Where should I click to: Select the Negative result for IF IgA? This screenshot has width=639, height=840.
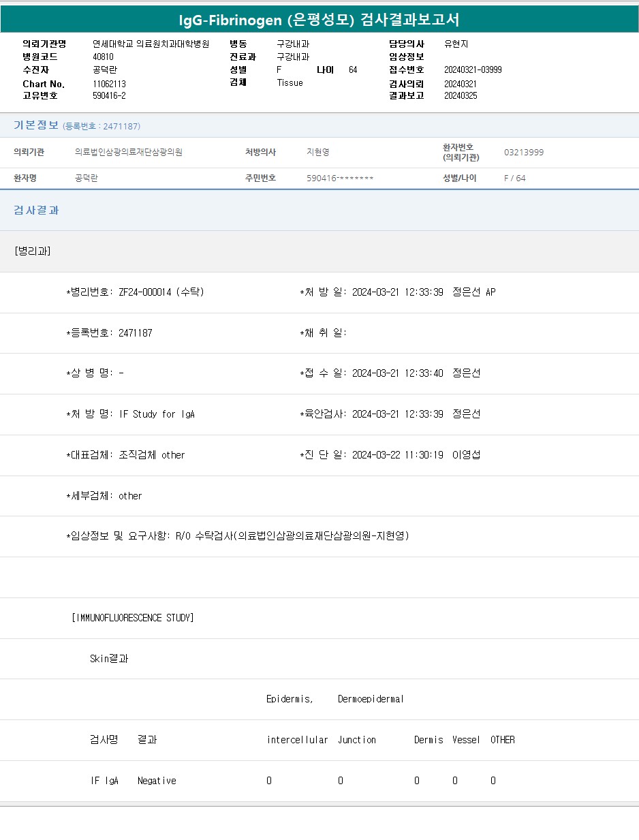(157, 781)
